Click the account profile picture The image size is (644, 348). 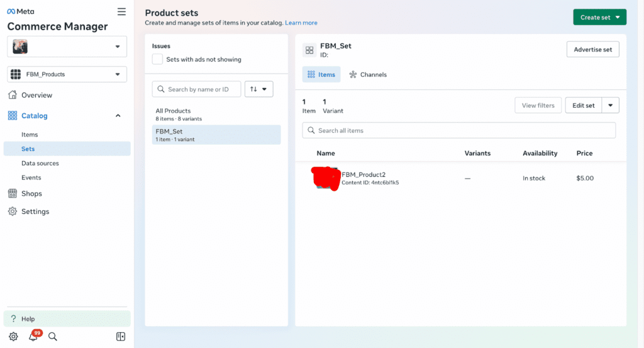click(x=19, y=47)
